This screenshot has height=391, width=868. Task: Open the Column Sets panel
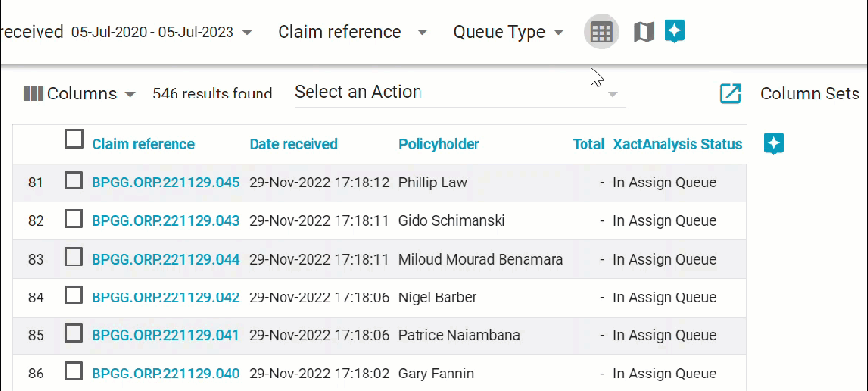tap(809, 94)
